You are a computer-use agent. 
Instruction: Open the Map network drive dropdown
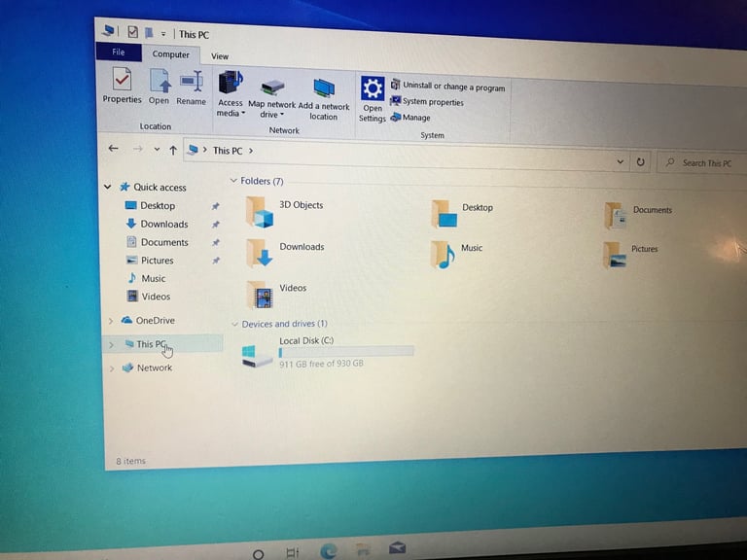point(272,99)
